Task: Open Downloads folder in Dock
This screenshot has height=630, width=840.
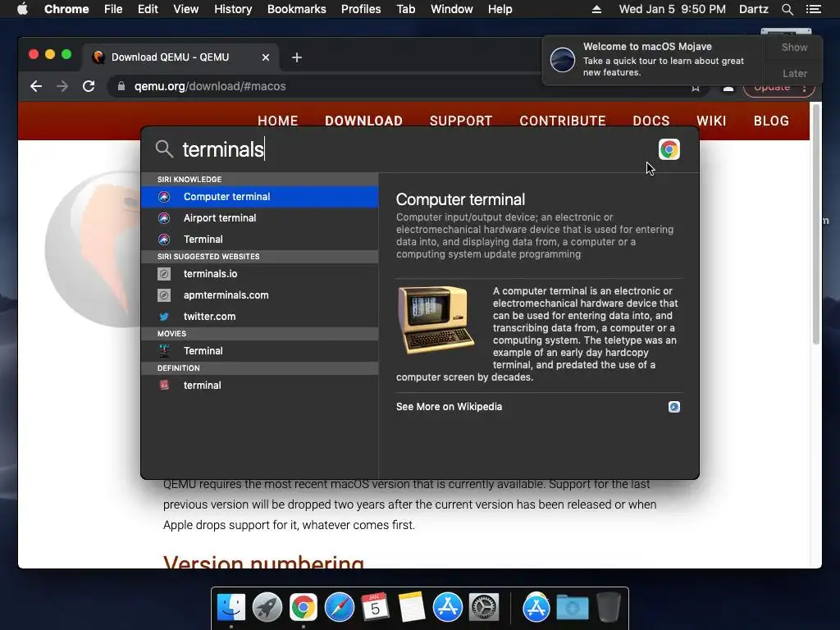Action: point(572,608)
